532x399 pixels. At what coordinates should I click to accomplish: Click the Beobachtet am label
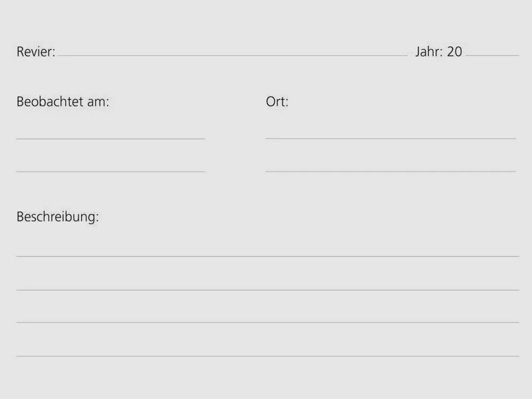click(63, 102)
